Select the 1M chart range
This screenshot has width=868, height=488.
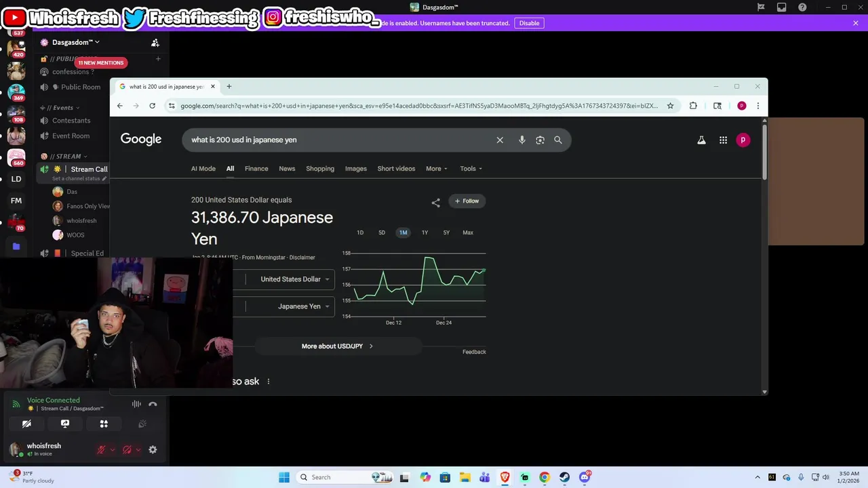tap(403, 232)
